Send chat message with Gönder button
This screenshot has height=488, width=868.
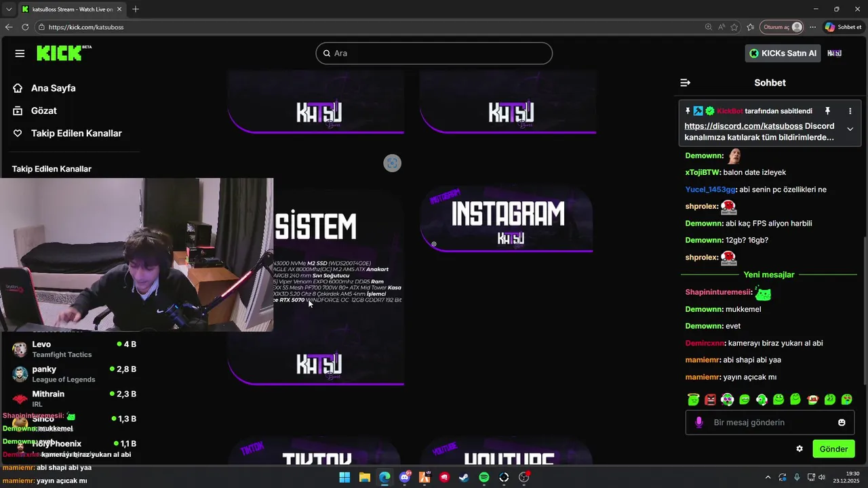[x=833, y=449]
